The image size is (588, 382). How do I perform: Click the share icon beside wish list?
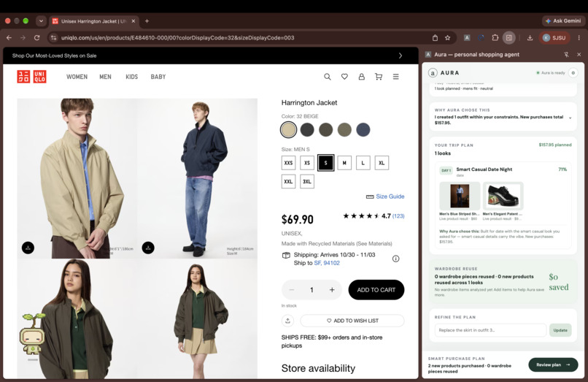tap(287, 321)
